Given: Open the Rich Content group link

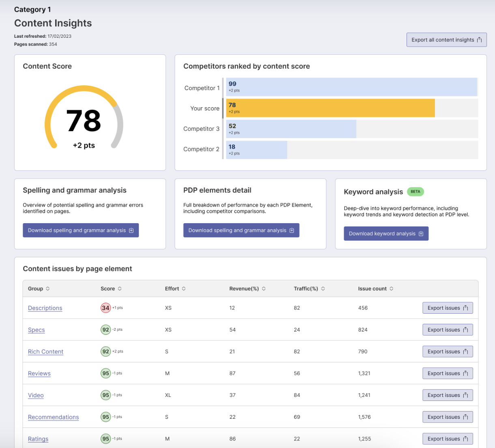Looking at the screenshot, I should (x=45, y=352).
